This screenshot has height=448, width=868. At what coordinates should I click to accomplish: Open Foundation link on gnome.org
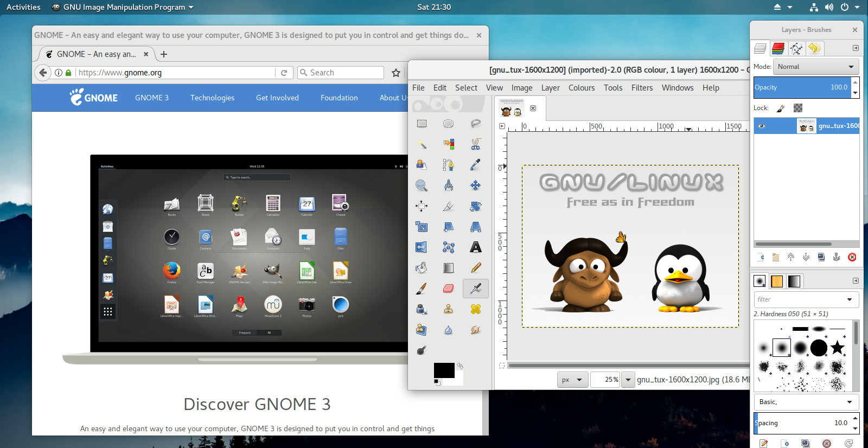(339, 98)
